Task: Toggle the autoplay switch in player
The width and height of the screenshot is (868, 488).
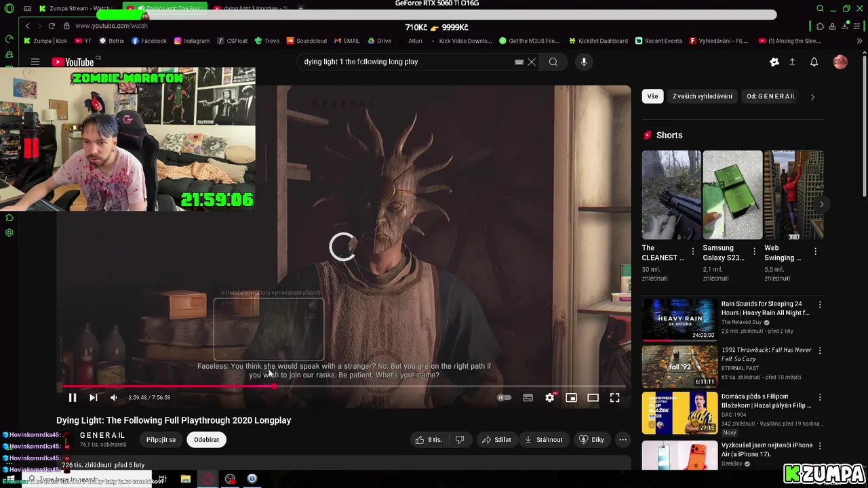Action: click(505, 398)
